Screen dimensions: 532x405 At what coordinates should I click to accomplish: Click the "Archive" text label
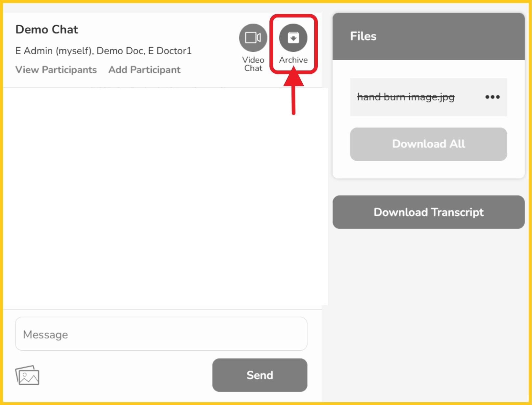[x=293, y=60]
